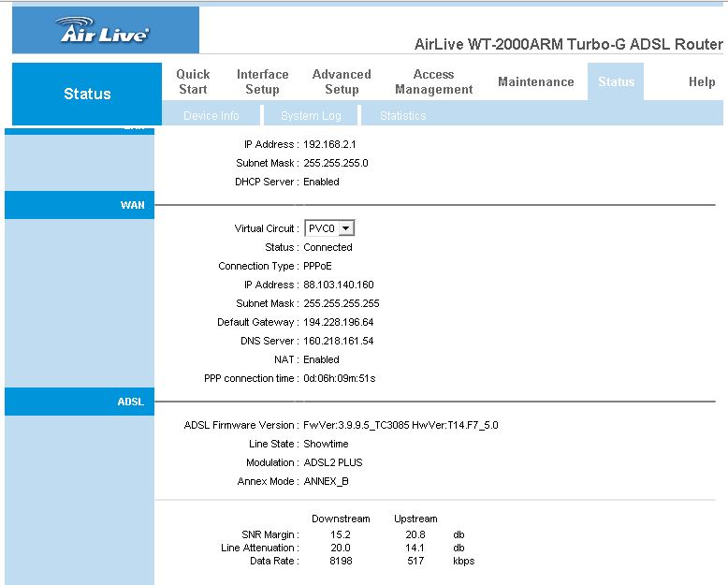Click the Virtual Circuit dropdown arrow
This screenshot has height=585, width=728.
coord(346,228)
